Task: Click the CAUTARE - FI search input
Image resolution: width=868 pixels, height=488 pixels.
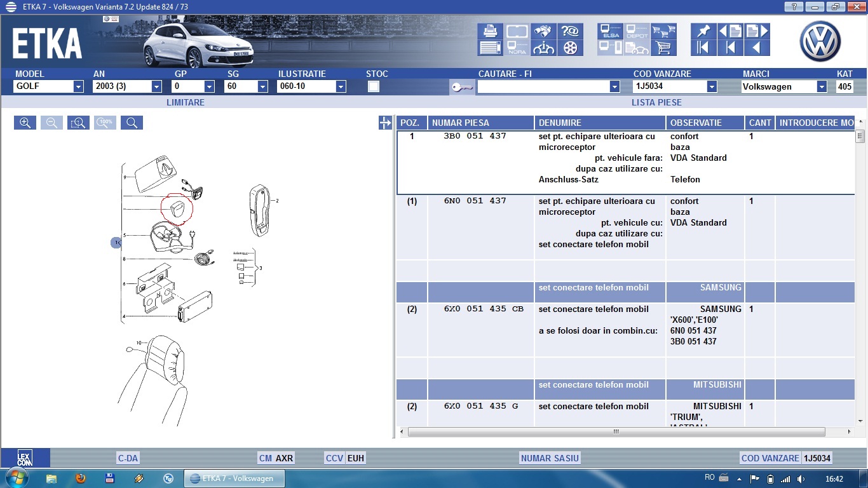Action: pos(543,86)
